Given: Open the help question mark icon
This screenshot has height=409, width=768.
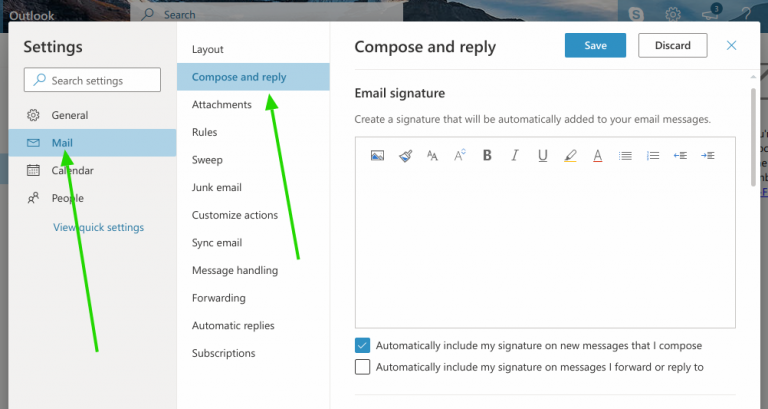Looking at the screenshot, I should (746, 14).
